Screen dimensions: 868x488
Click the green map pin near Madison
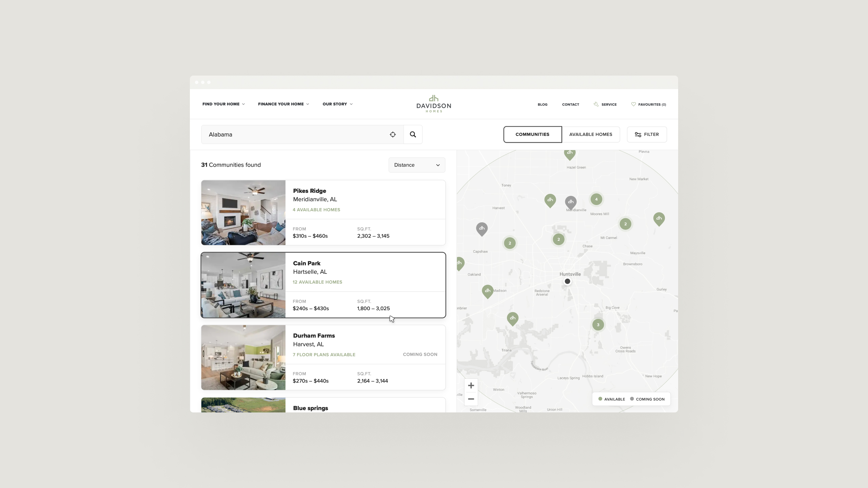point(487,291)
